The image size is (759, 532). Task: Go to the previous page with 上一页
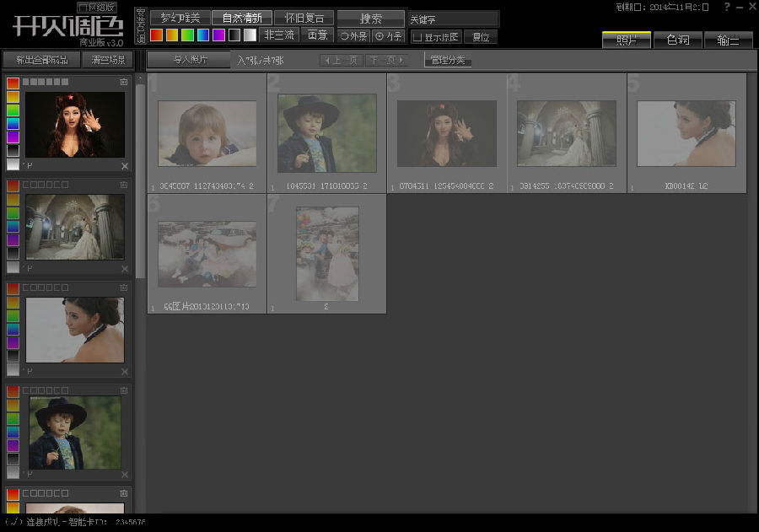pos(342,61)
